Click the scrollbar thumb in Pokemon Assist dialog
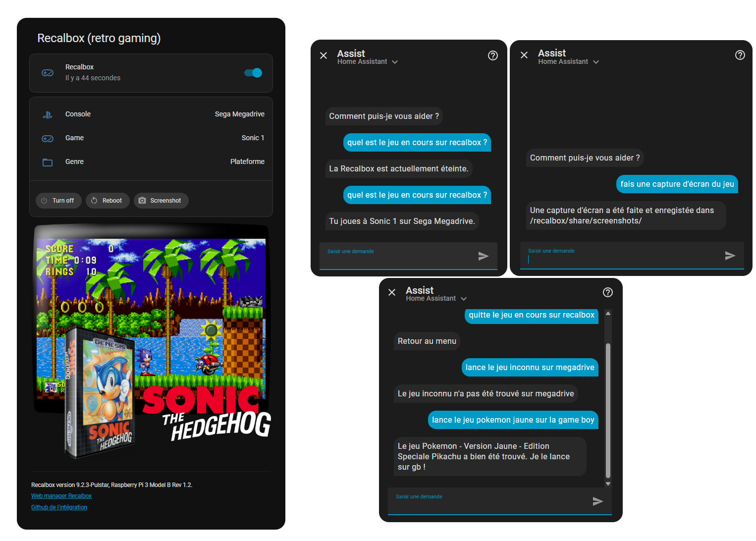Image resolution: width=756 pixels, height=541 pixels. tap(608, 410)
